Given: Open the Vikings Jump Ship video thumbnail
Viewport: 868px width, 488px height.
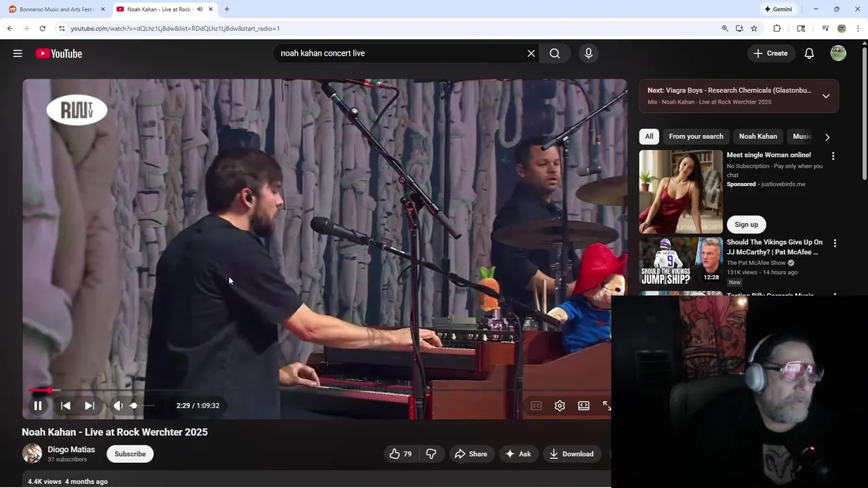Looking at the screenshot, I should point(681,261).
